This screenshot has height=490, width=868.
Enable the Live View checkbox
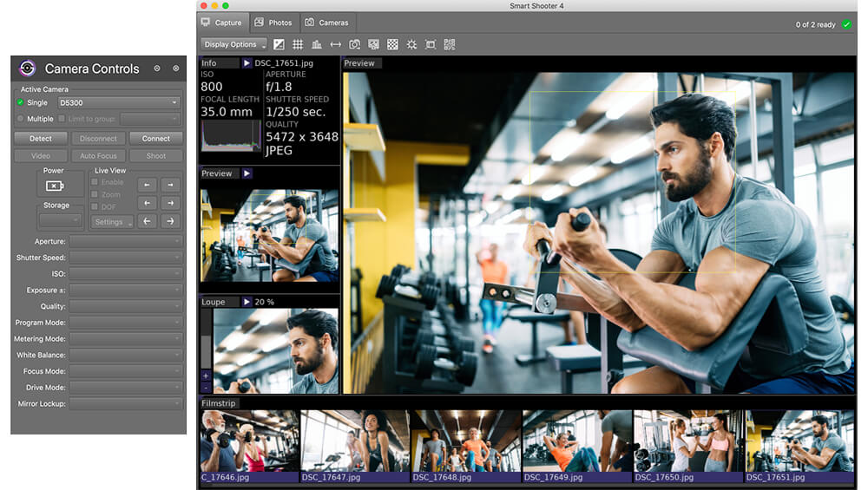click(x=95, y=182)
